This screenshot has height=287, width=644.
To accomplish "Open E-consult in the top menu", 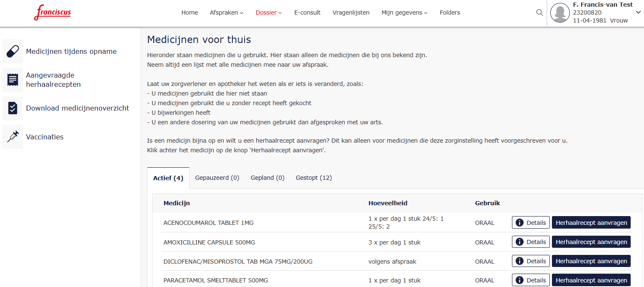I will pyautogui.click(x=307, y=13).
